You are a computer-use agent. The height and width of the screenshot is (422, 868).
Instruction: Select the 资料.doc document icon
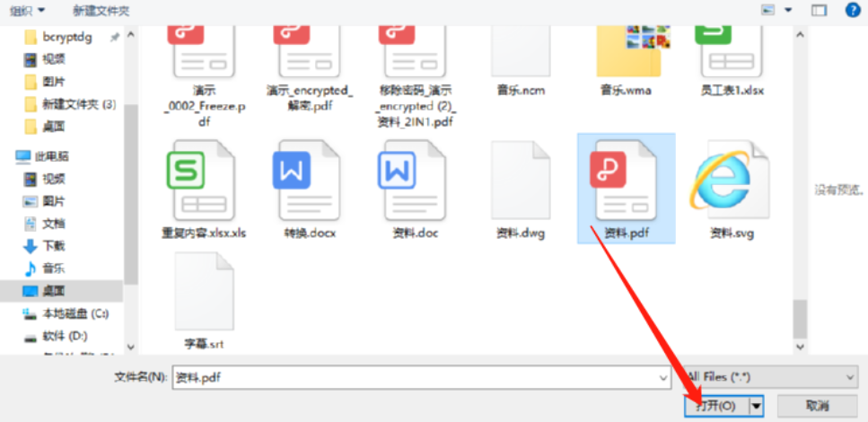(412, 180)
